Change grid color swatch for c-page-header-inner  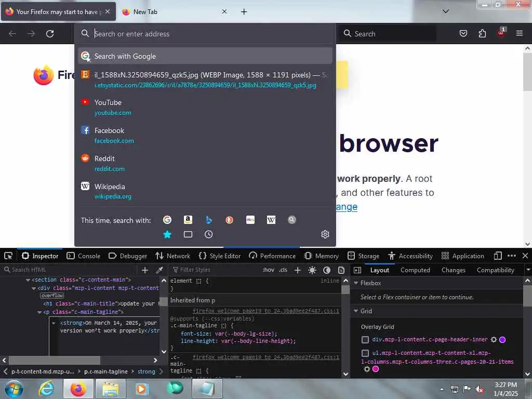coord(502,340)
